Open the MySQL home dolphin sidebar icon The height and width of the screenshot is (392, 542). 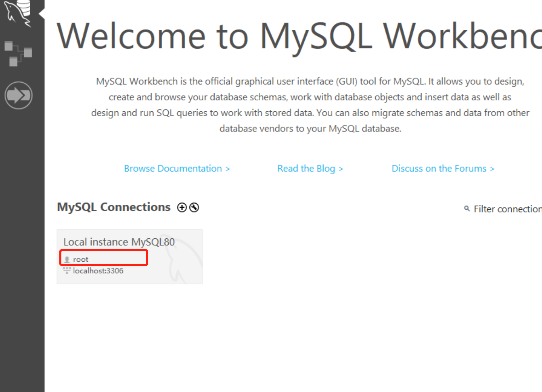[x=18, y=13]
